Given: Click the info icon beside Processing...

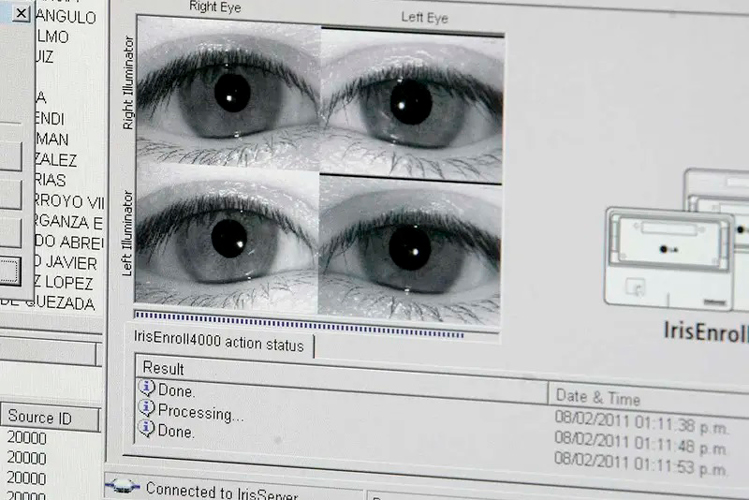Looking at the screenshot, I should pos(147,409).
